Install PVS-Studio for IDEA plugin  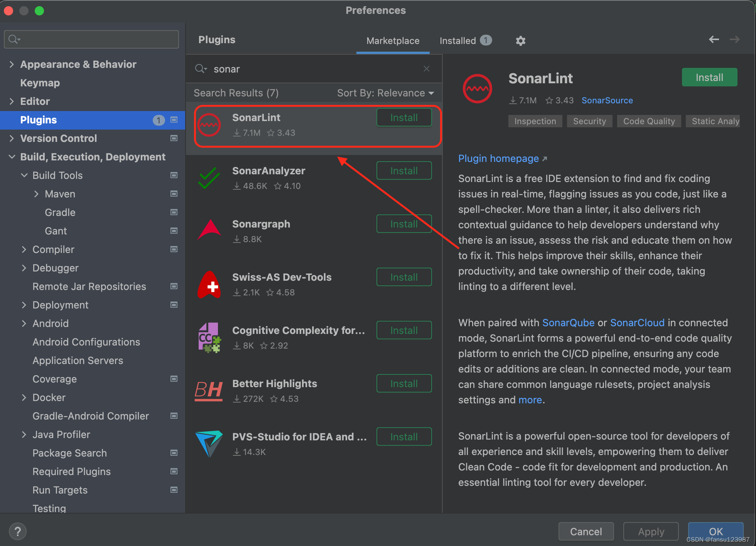point(404,437)
